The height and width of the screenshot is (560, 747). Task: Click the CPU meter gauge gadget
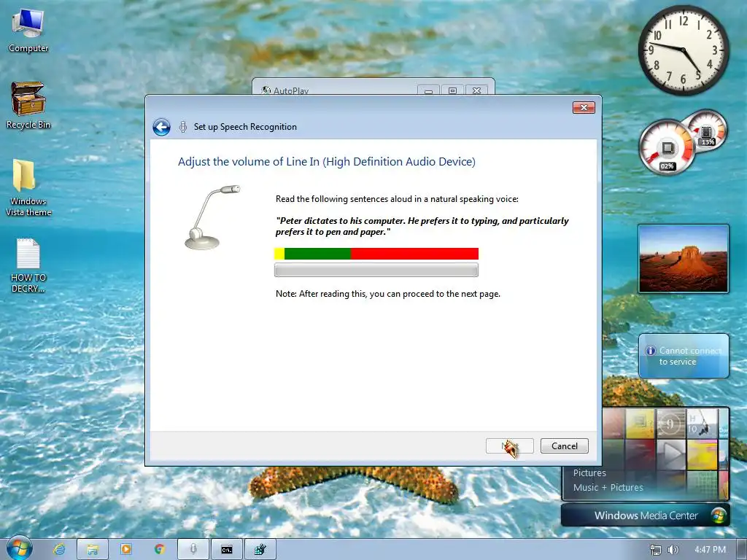pos(667,147)
